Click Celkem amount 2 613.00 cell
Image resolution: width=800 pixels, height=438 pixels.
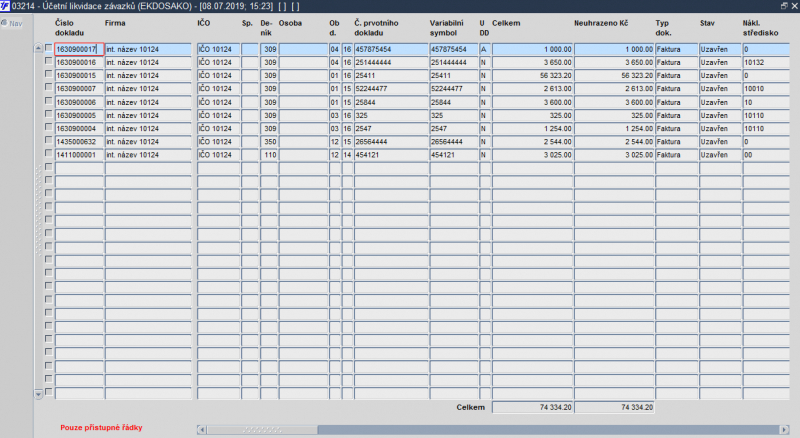point(532,89)
